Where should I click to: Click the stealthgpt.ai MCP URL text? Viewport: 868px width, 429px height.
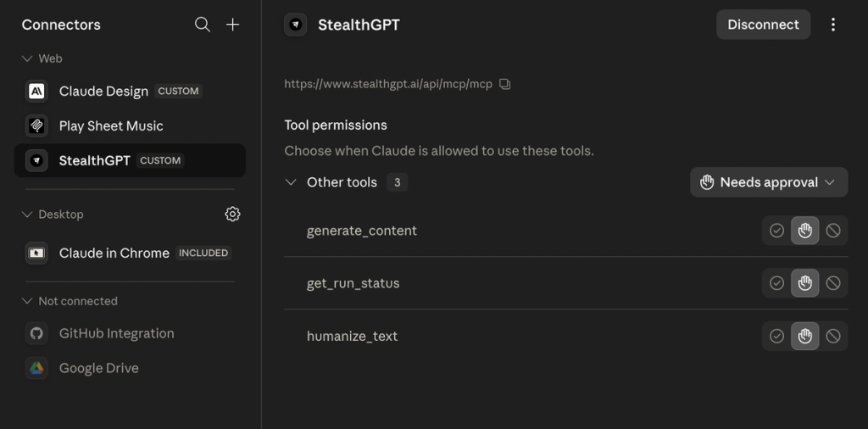388,84
